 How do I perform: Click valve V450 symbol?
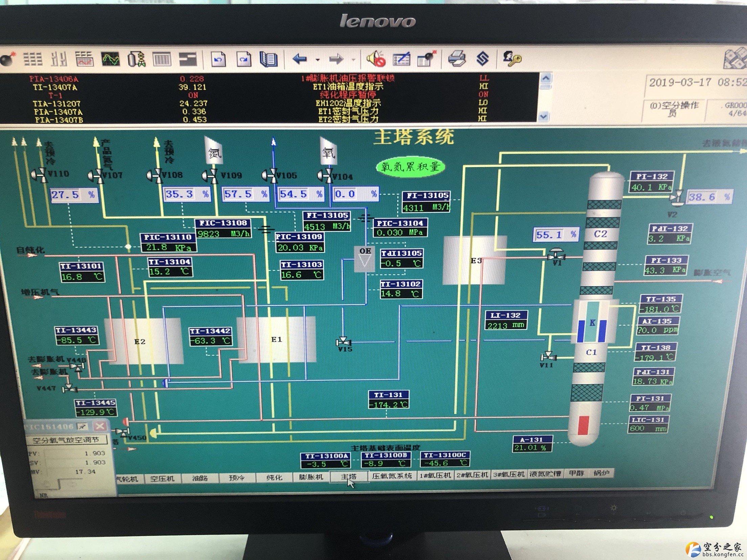pos(122,431)
